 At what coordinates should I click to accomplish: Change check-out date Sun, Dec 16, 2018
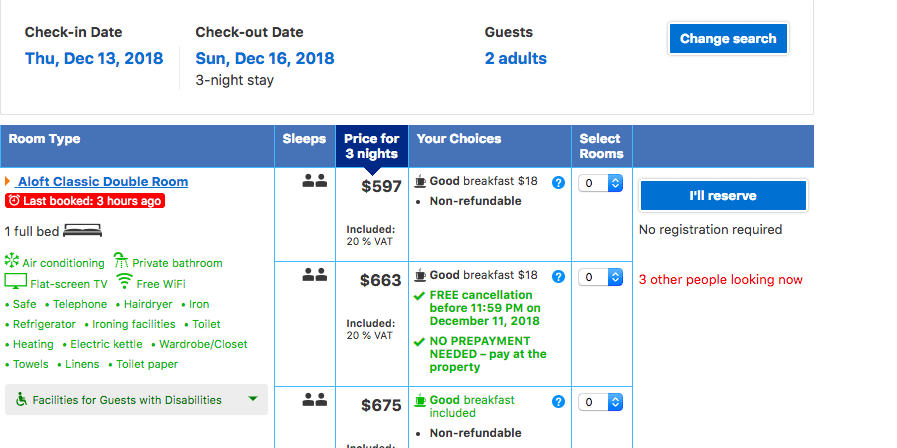265,58
